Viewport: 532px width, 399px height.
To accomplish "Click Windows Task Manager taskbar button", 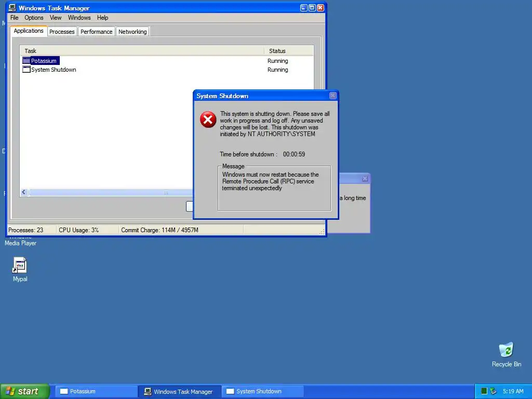I will point(180,391).
